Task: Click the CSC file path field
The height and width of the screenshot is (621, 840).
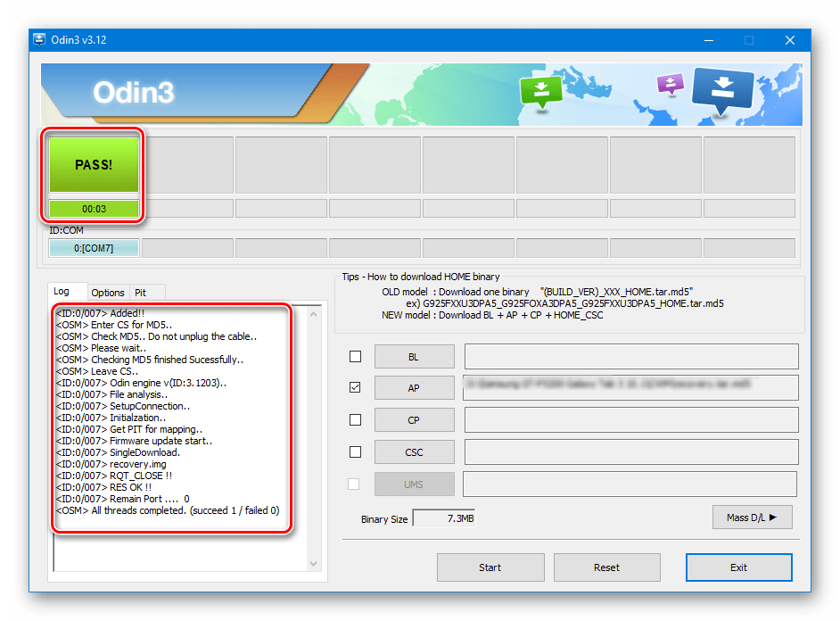Action: pos(631,452)
